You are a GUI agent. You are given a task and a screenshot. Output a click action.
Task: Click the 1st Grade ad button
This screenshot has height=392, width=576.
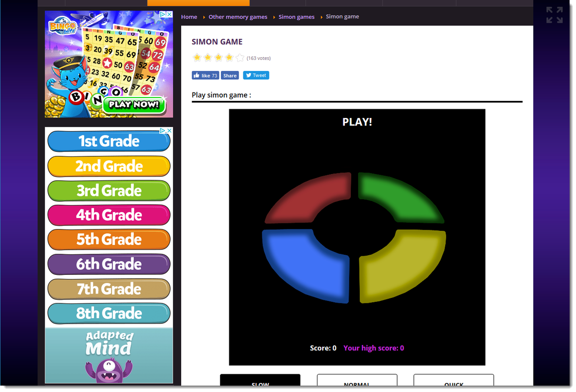click(109, 141)
